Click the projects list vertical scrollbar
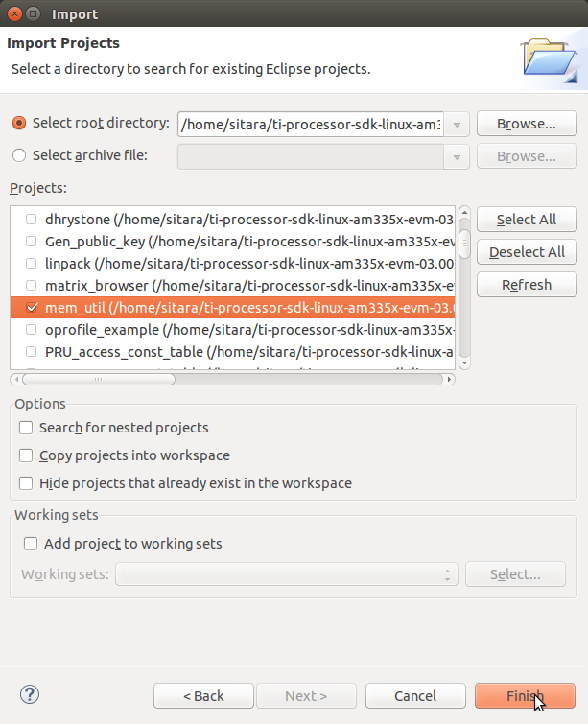The image size is (588, 724). (x=464, y=288)
